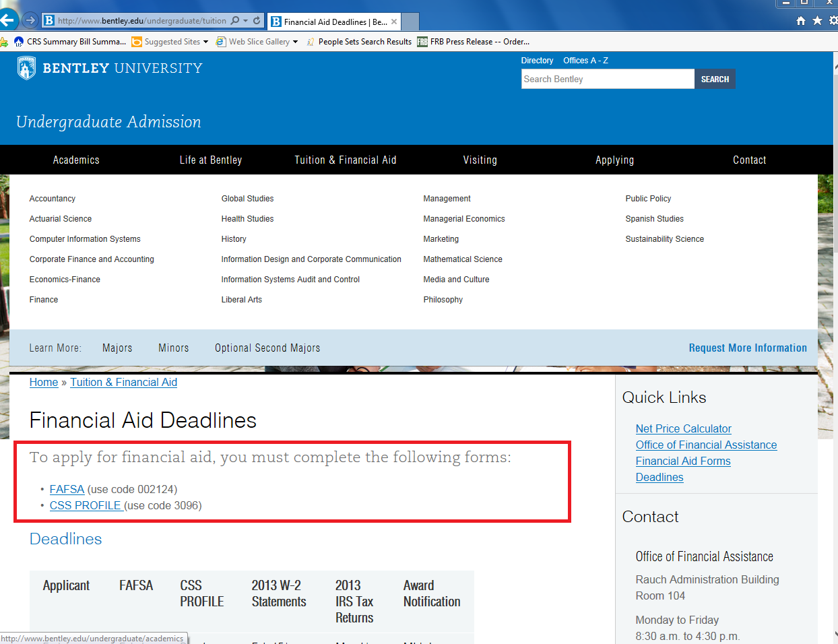
Task: Open the browser Tools gear icon
Action: 833,20
